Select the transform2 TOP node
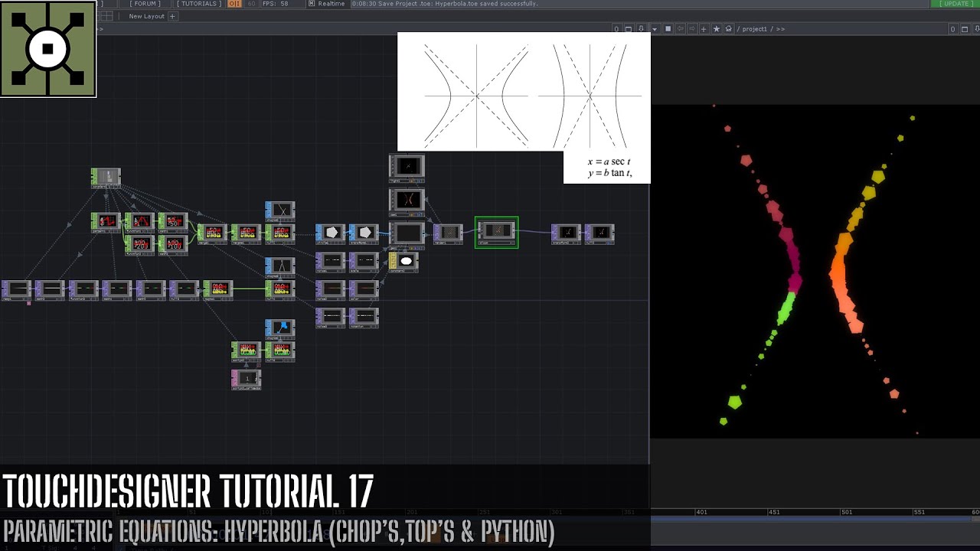This screenshot has height=551, width=980. [567, 233]
